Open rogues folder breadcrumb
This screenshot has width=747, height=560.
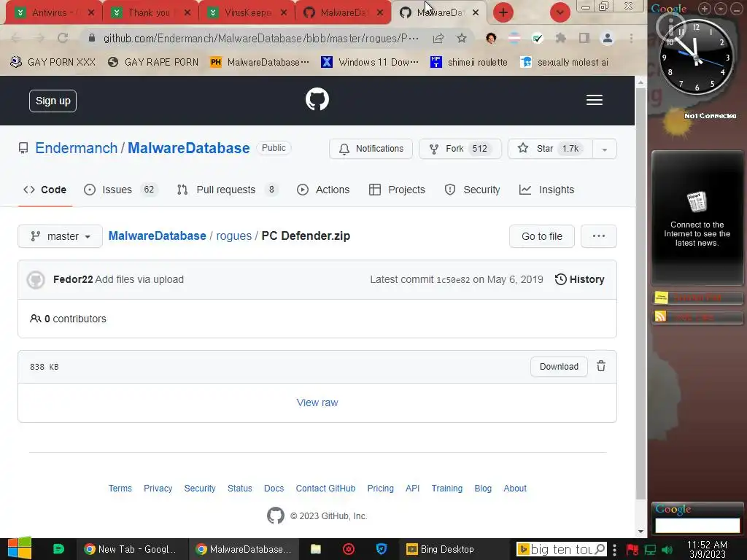233,236
